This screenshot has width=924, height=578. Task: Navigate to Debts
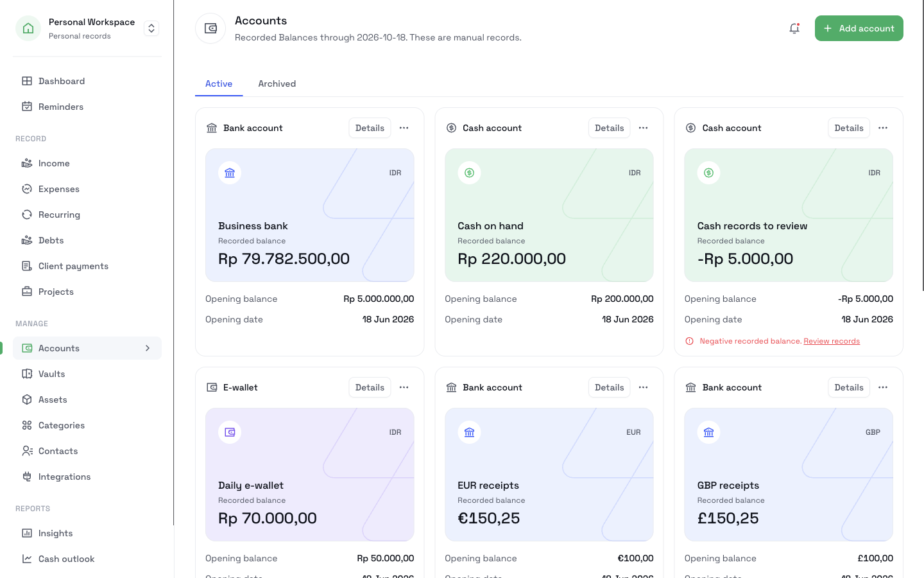pyautogui.click(x=87, y=240)
